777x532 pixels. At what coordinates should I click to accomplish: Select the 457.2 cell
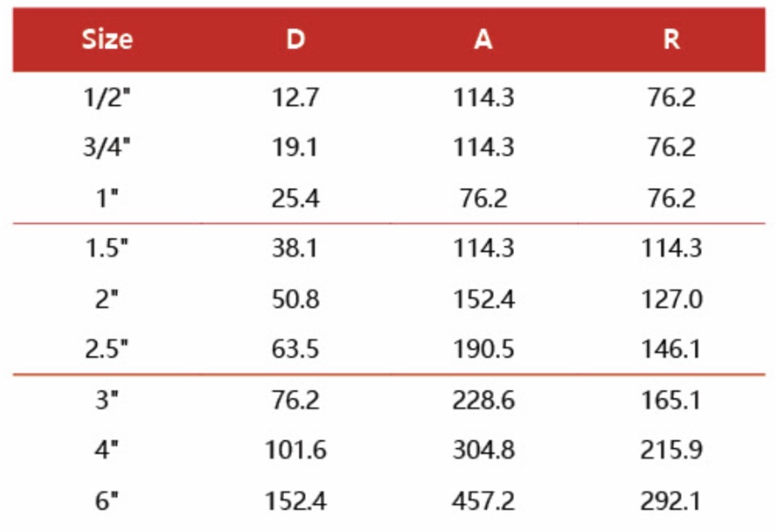483,501
